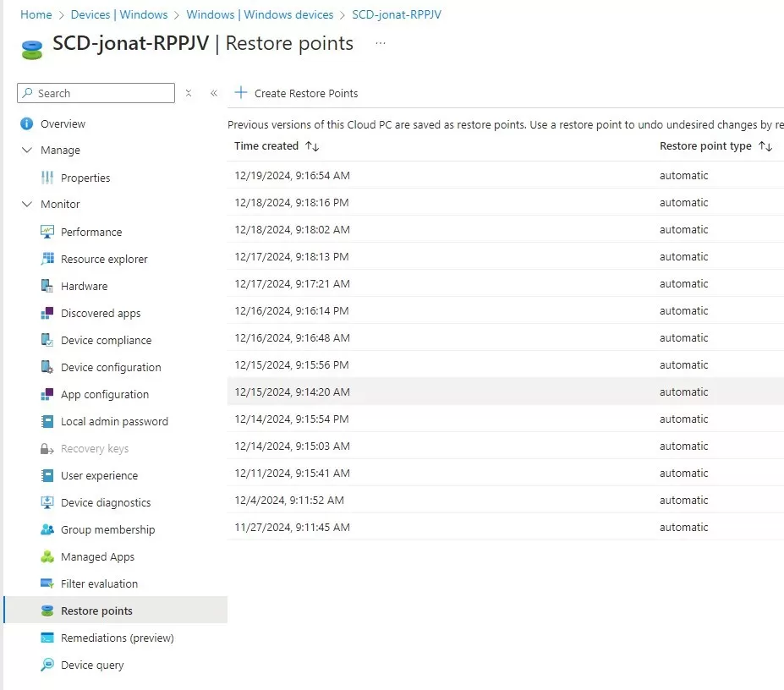Collapse the Monitor section chevron
This screenshot has height=690, width=784.
tap(28, 204)
